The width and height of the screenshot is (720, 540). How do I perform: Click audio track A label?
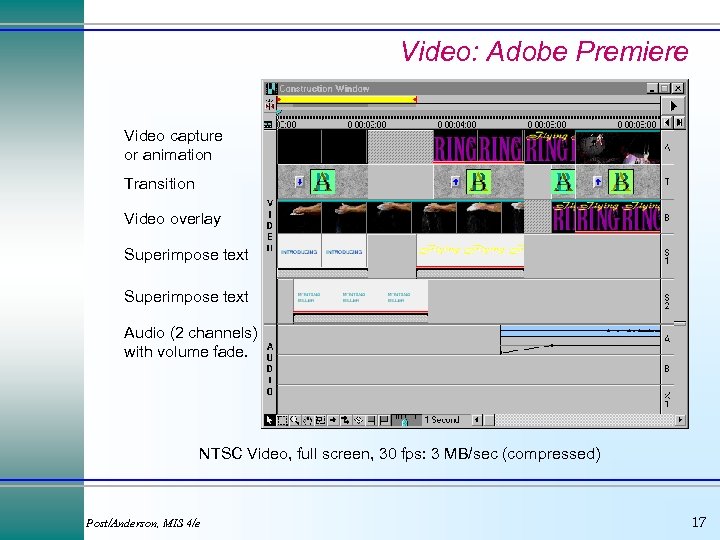[667, 339]
